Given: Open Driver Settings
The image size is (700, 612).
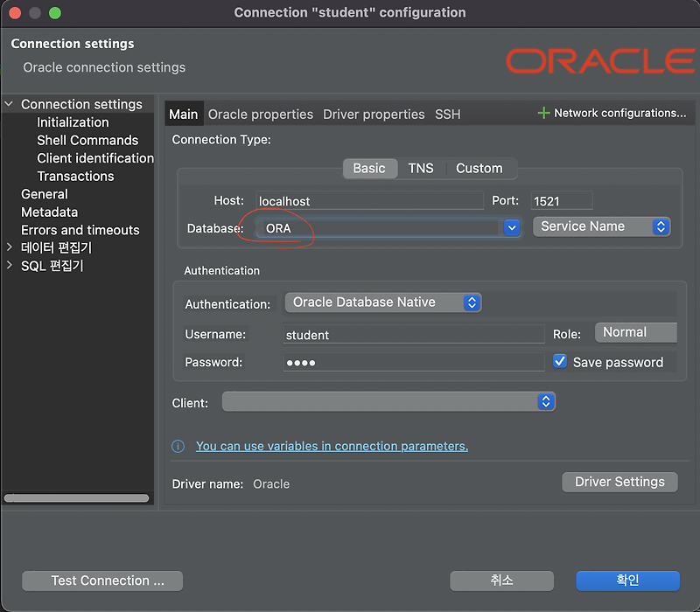Looking at the screenshot, I should click(x=619, y=483).
